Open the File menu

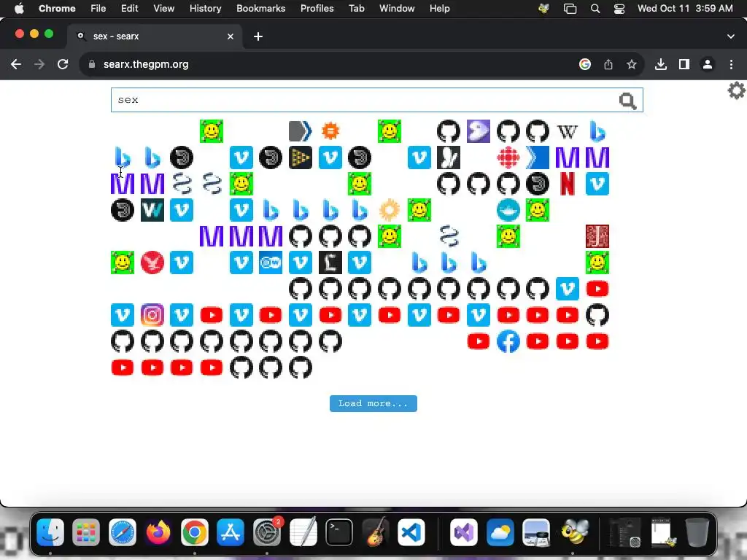(x=98, y=9)
